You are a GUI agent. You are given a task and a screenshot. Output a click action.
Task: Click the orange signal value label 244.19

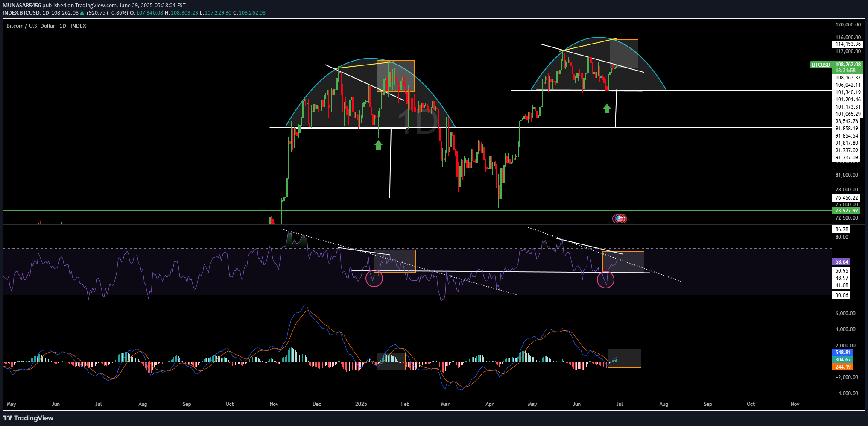pyautogui.click(x=843, y=367)
